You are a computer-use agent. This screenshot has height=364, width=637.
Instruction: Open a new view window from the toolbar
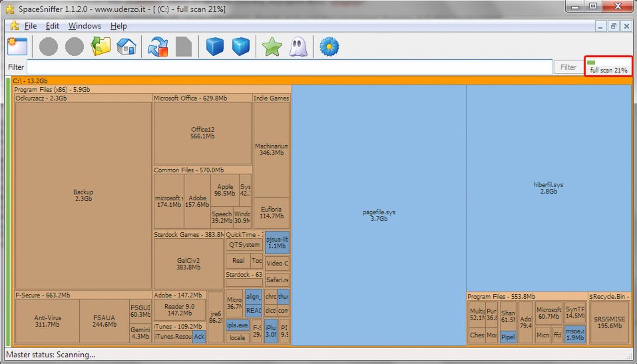(x=17, y=47)
